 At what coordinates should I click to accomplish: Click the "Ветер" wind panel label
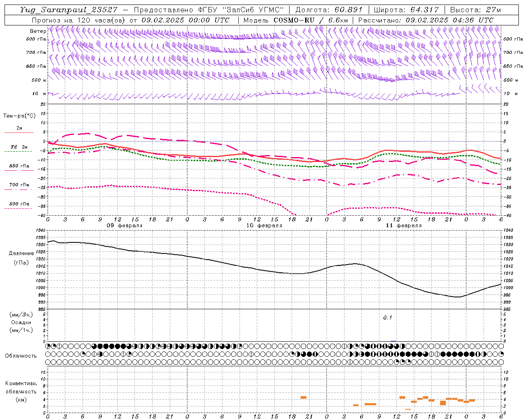coord(38,31)
